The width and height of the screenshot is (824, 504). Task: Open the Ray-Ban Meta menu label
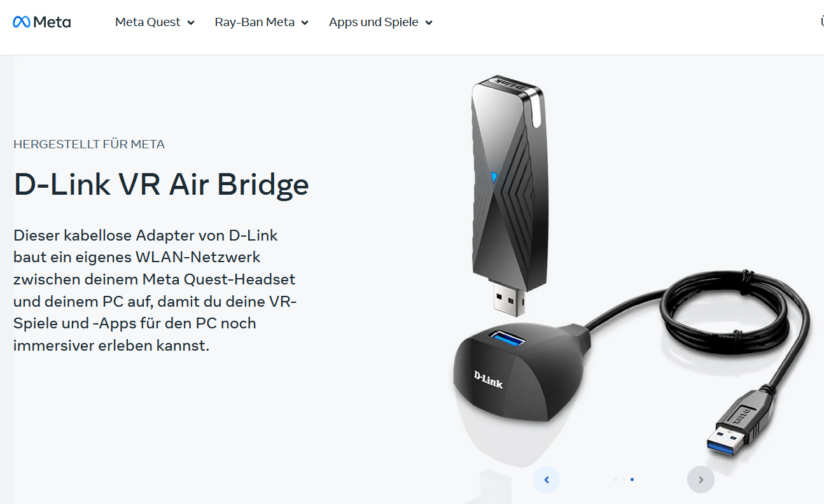255,22
